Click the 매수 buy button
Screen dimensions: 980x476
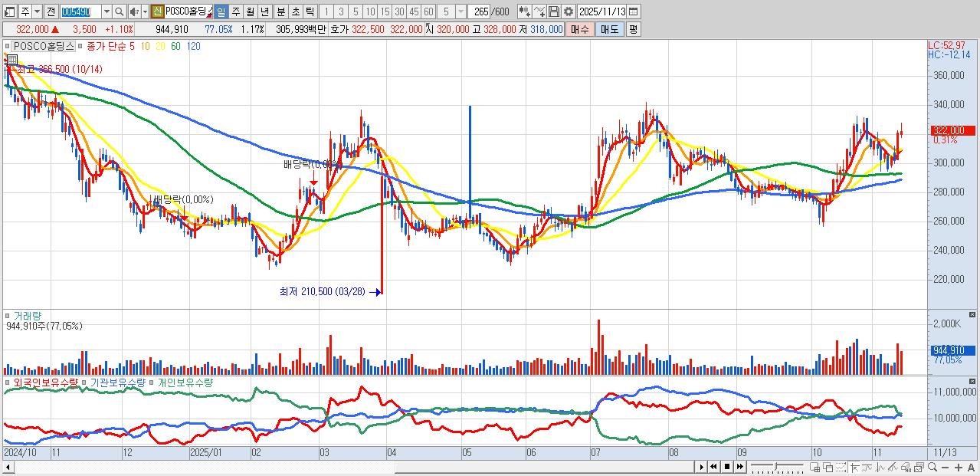(580, 29)
